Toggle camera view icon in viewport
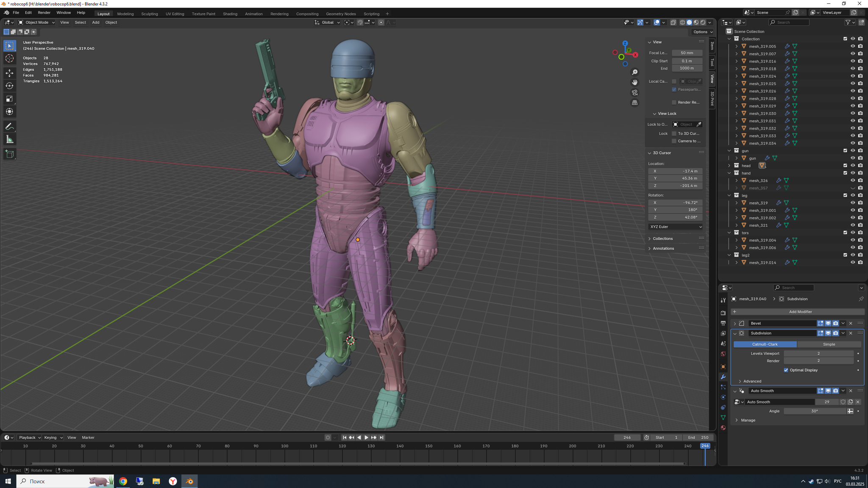 pos(634,92)
